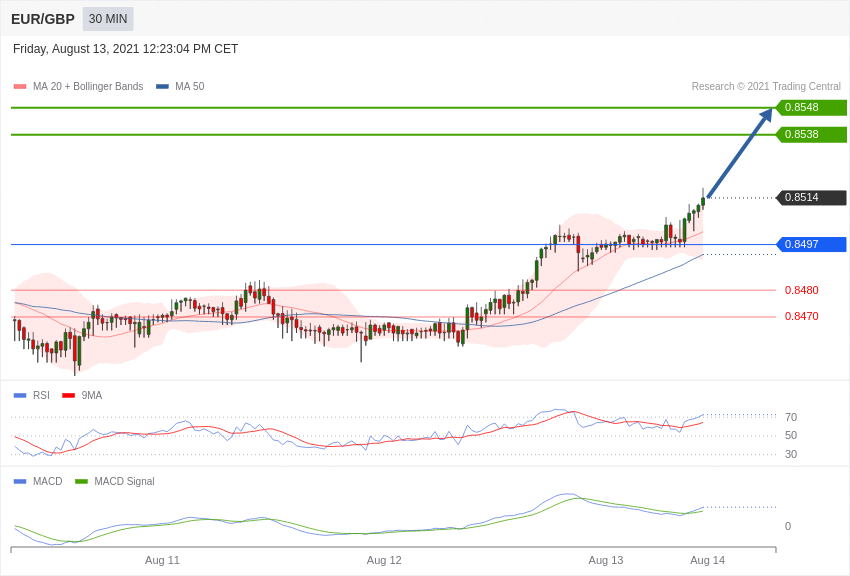
Task: Click the Aug 13 date axis label
Action: coord(606,560)
